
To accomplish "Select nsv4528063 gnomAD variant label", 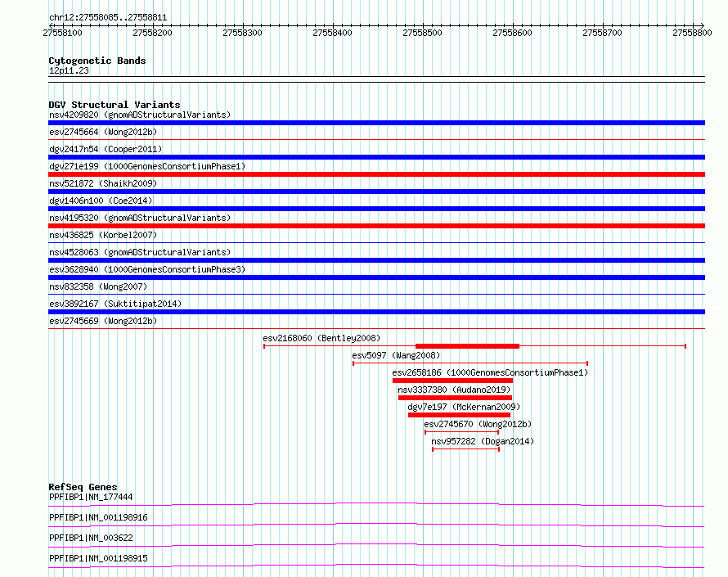I will pyautogui.click(x=140, y=252).
